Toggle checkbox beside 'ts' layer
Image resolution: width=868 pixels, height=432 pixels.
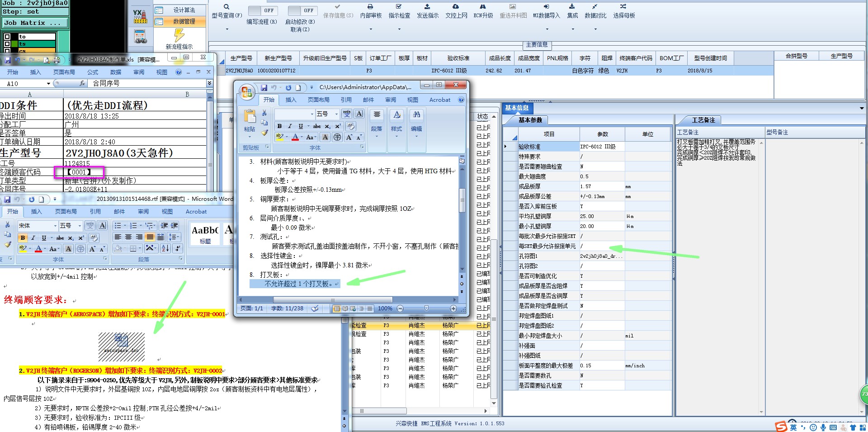(x=7, y=44)
